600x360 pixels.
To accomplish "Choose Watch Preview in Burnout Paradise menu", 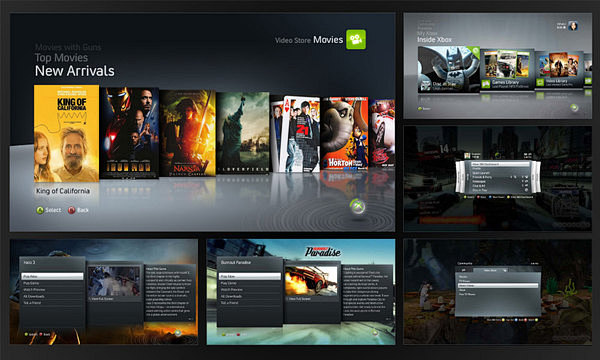I will click(x=249, y=290).
